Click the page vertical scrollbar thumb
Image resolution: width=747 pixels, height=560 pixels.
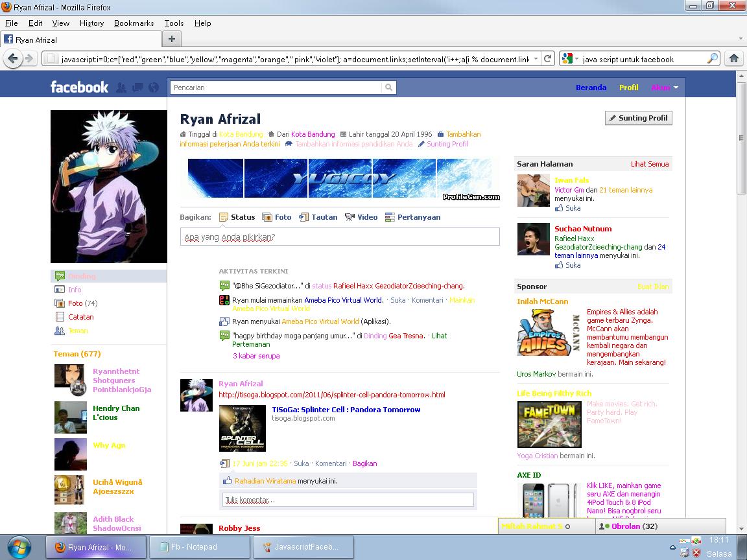(741, 138)
